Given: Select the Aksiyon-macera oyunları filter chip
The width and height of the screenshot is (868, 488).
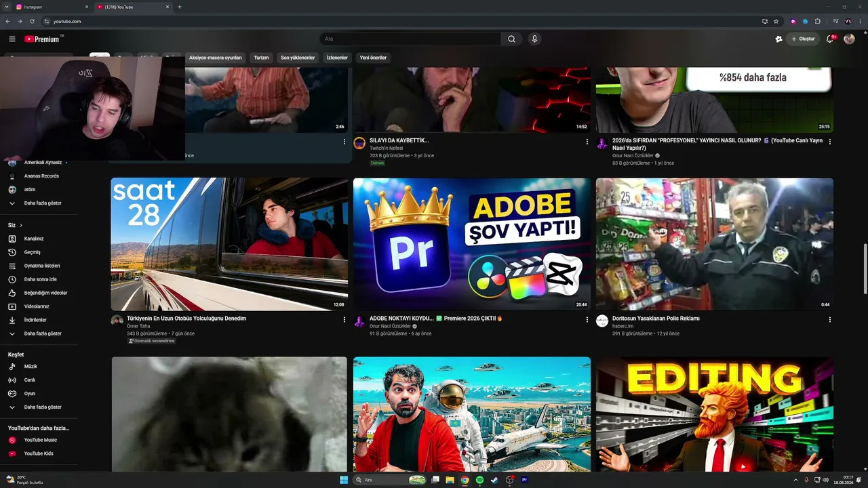Looking at the screenshot, I should 216,58.
